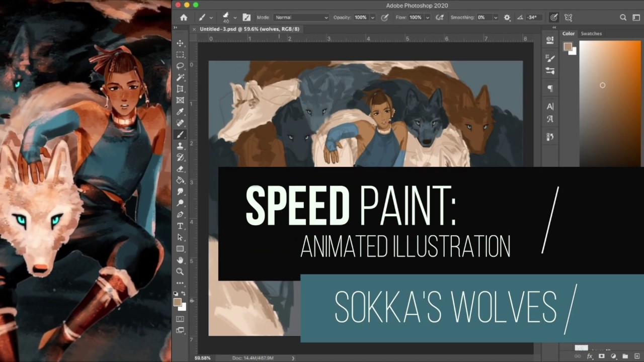The image size is (644, 362).
Task: Click the Flow 100% field
Action: point(416,17)
